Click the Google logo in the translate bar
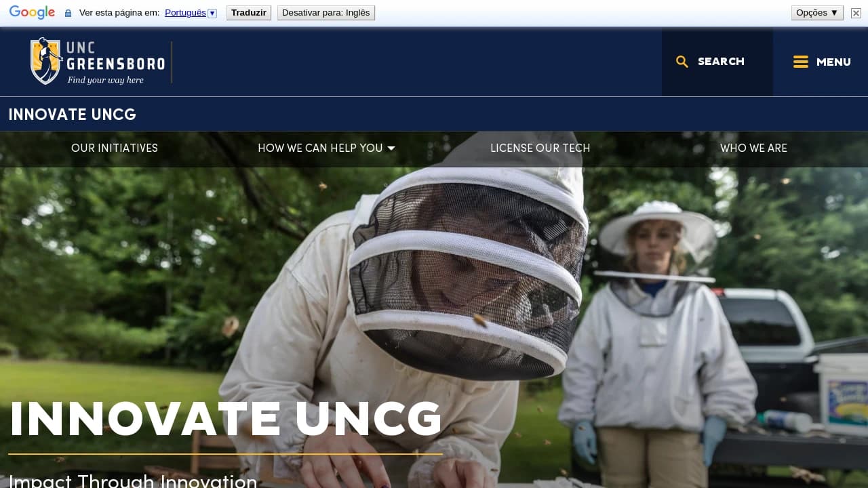This screenshot has width=868, height=488. pyautogui.click(x=32, y=13)
